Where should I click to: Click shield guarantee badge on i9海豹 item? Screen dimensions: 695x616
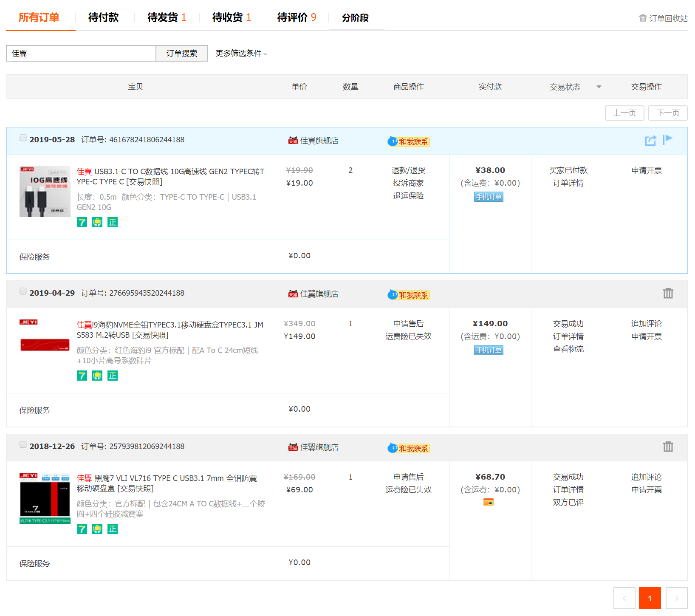coord(97,376)
